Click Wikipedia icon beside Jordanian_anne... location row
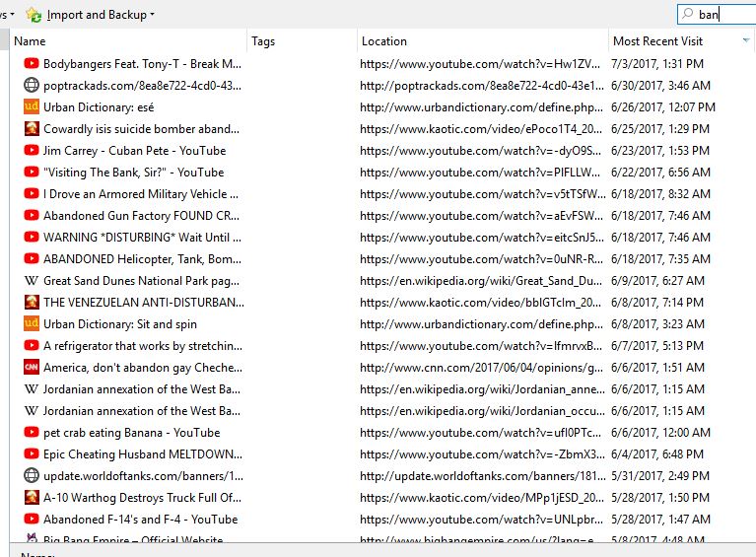 click(x=32, y=388)
